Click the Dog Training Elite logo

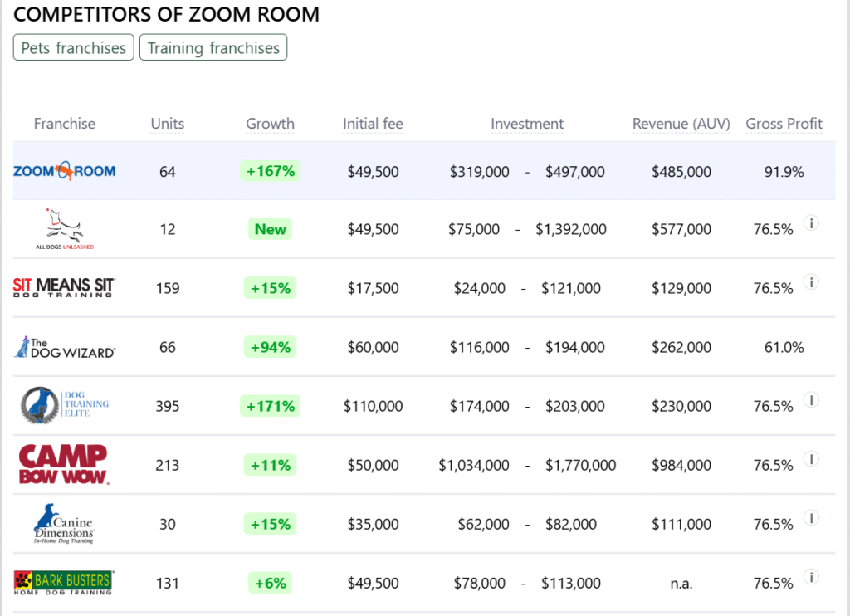[x=65, y=405]
